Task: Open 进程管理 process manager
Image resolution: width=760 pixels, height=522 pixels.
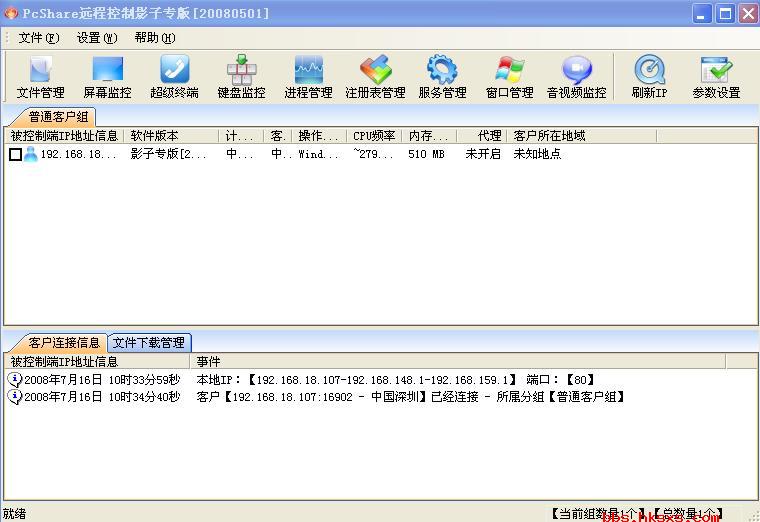Action: tap(308, 77)
